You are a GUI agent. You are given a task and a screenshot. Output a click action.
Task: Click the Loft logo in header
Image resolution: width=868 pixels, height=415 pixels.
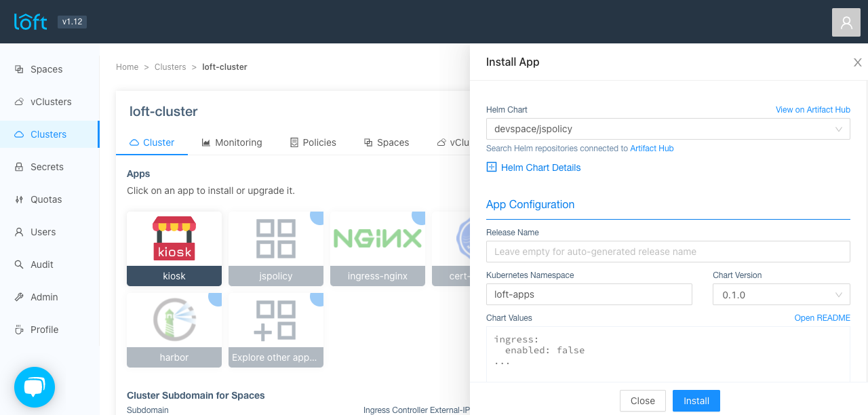[x=31, y=22]
